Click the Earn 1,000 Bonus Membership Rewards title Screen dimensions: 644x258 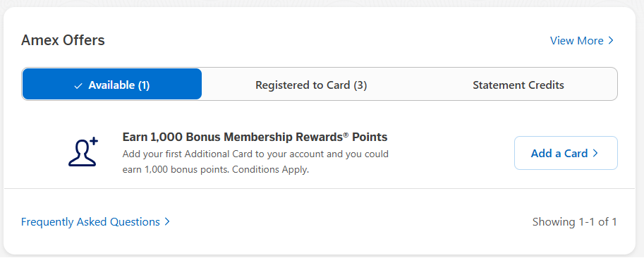click(x=255, y=137)
